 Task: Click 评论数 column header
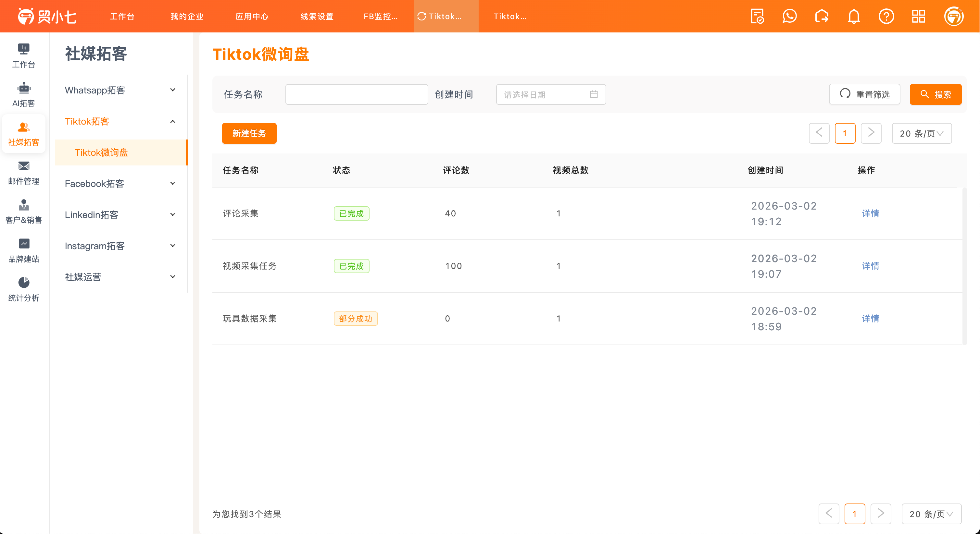456,170
